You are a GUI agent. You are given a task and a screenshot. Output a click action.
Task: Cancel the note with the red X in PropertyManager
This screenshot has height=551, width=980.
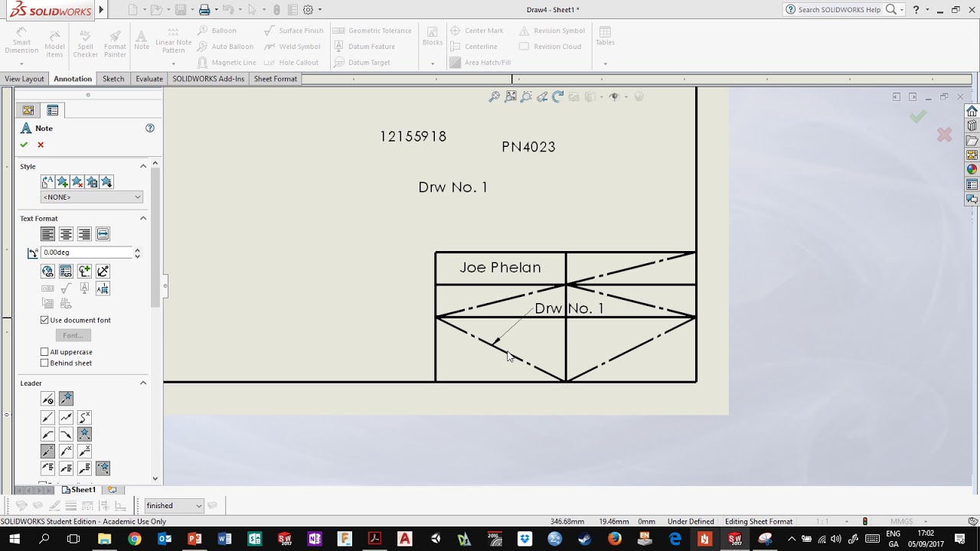41,145
